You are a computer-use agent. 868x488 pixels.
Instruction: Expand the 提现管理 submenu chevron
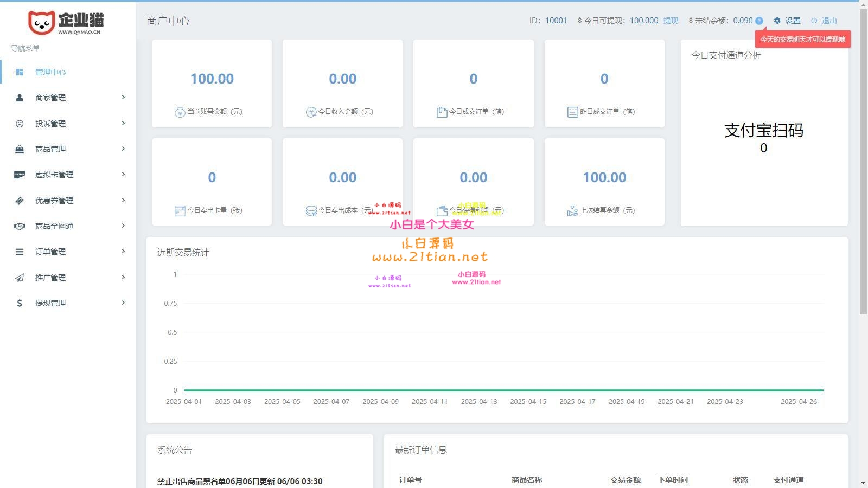(124, 303)
